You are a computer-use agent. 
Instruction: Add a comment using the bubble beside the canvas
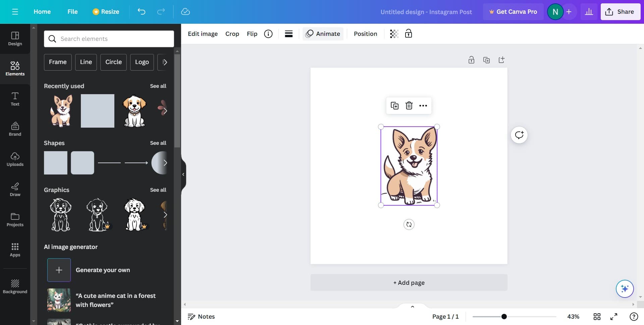(x=519, y=135)
